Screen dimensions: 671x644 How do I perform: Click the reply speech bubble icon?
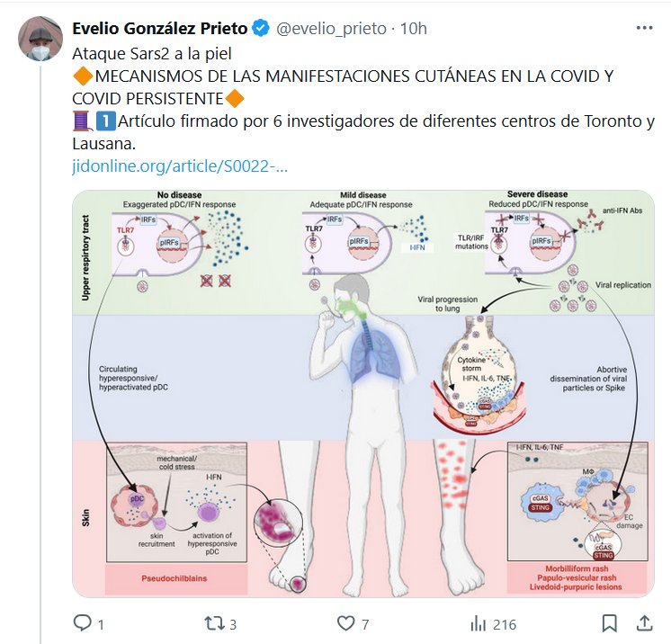(82, 623)
